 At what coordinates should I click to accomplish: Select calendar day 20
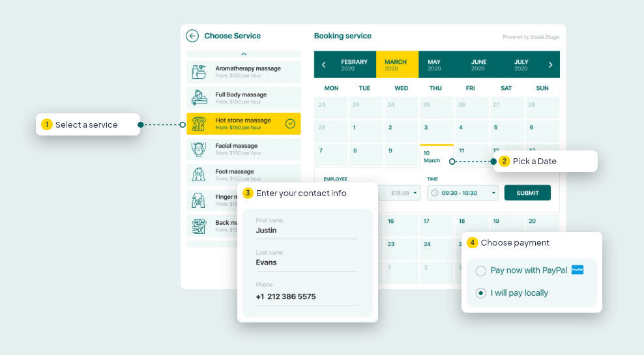[x=542, y=225]
